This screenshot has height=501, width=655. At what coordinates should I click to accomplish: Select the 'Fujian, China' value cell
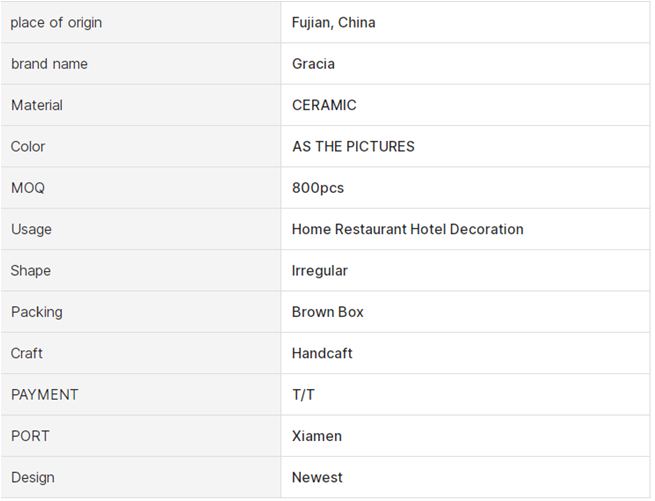(333, 22)
